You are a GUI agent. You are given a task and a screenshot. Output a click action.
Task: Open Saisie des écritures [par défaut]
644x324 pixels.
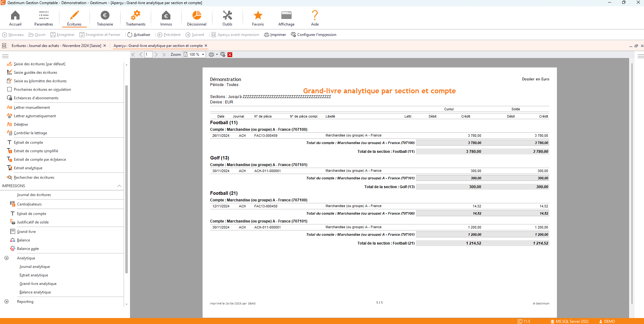[x=39, y=64]
